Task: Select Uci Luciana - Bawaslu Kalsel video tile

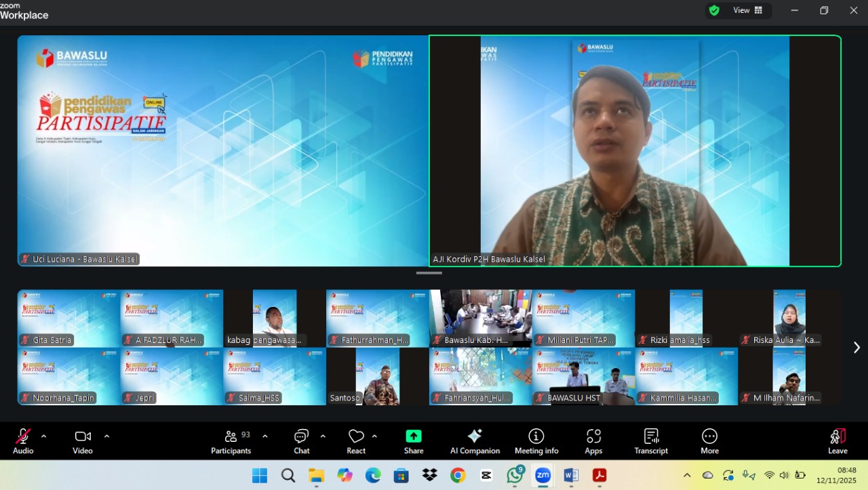Action: click(223, 151)
